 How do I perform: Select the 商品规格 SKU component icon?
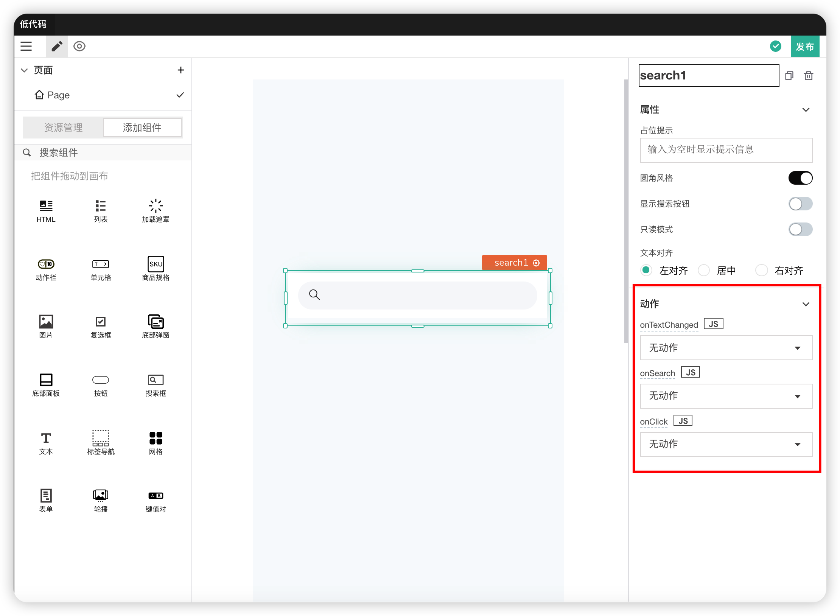coord(156,264)
